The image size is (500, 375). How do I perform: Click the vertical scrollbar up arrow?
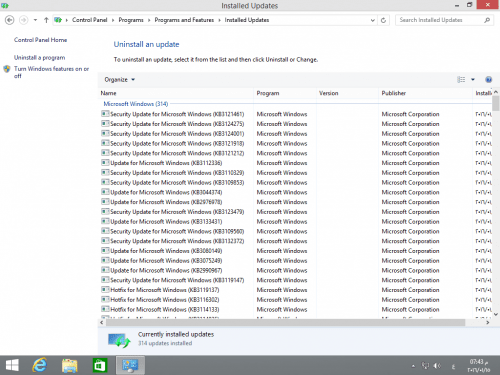(496, 92)
